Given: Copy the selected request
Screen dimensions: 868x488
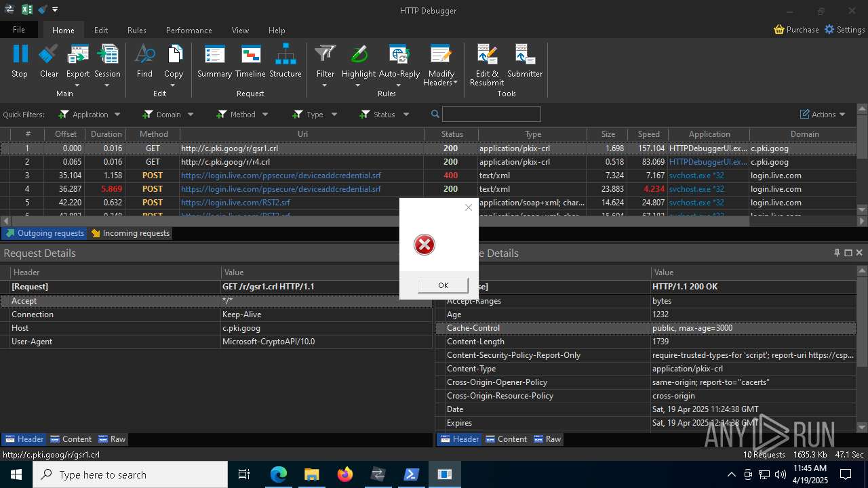Looking at the screenshot, I should tap(174, 62).
